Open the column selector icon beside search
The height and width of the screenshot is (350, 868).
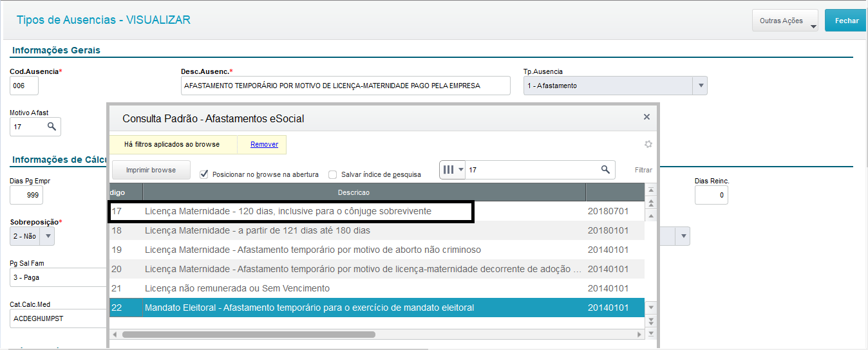[453, 170]
